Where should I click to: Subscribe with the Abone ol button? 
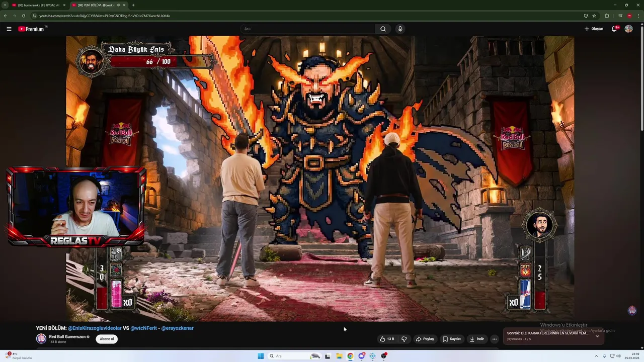click(x=107, y=339)
